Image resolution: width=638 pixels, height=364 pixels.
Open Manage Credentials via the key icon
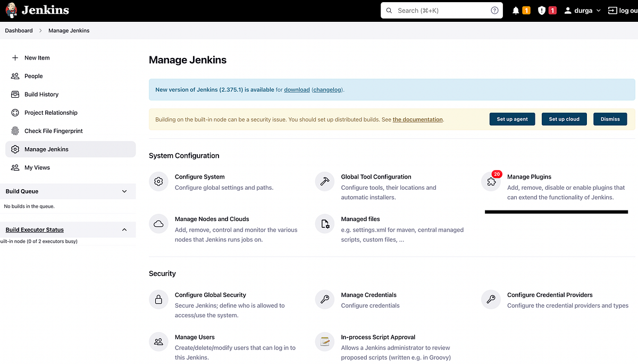(x=324, y=299)
